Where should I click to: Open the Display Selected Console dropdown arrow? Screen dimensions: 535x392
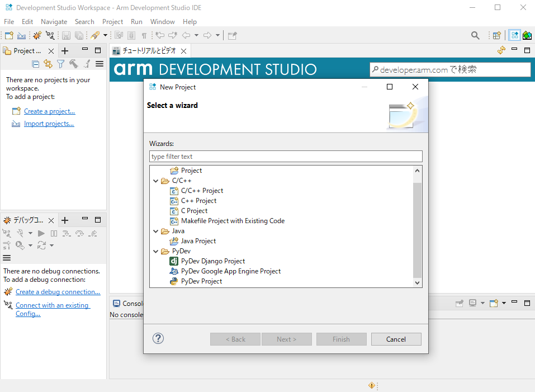pos(482,303)
